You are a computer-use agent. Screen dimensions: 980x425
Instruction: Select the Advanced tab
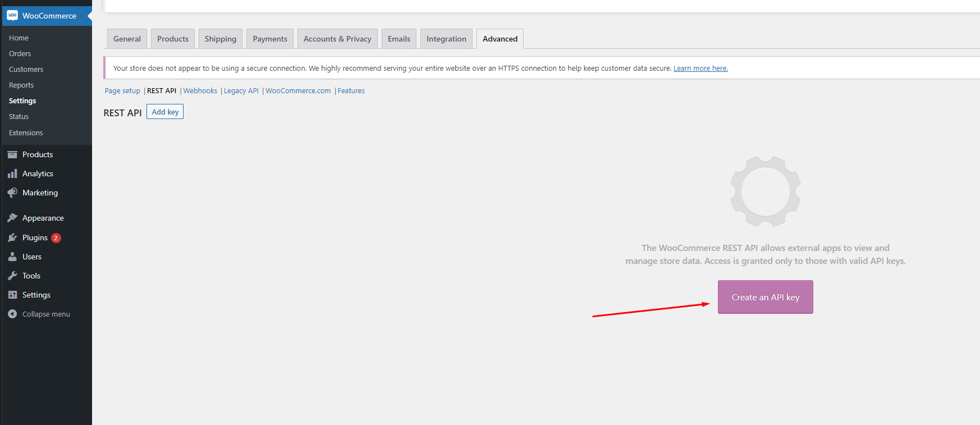(x=500, y=39)
